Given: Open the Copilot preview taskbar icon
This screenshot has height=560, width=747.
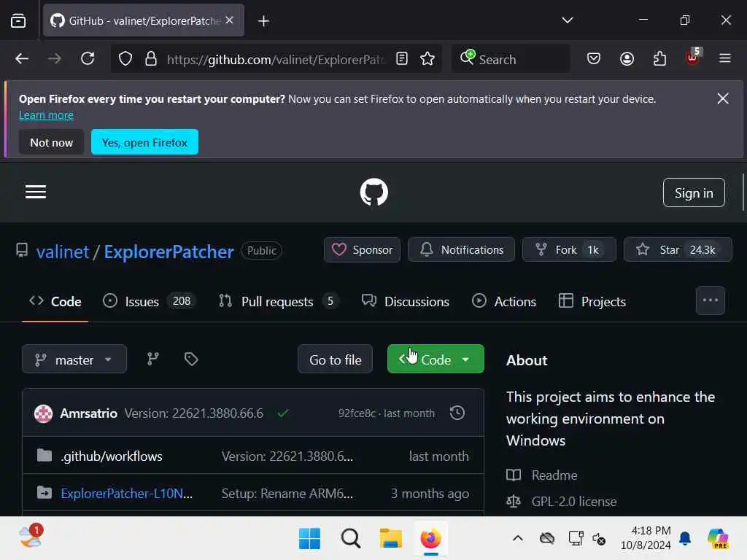Looking at the screenshot, I should click(x=718, y=539).
